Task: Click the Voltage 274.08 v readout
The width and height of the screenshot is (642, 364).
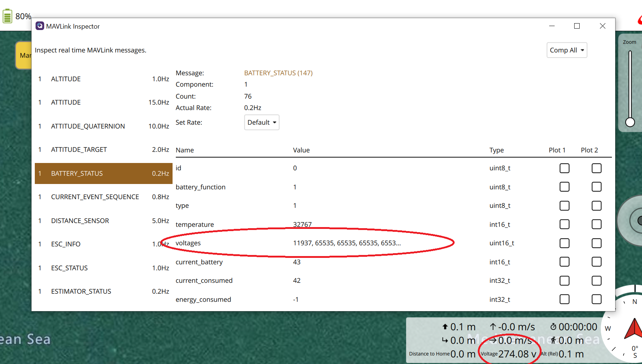Action: tap(508, 354)
